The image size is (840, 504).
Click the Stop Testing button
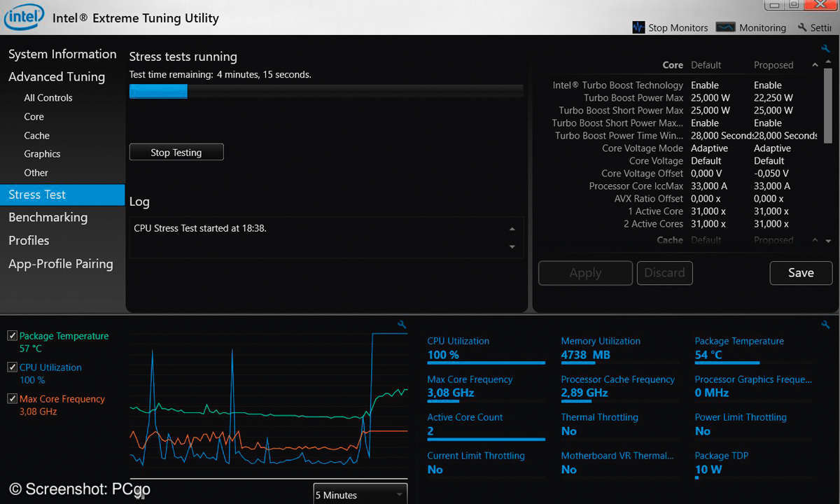176,152
